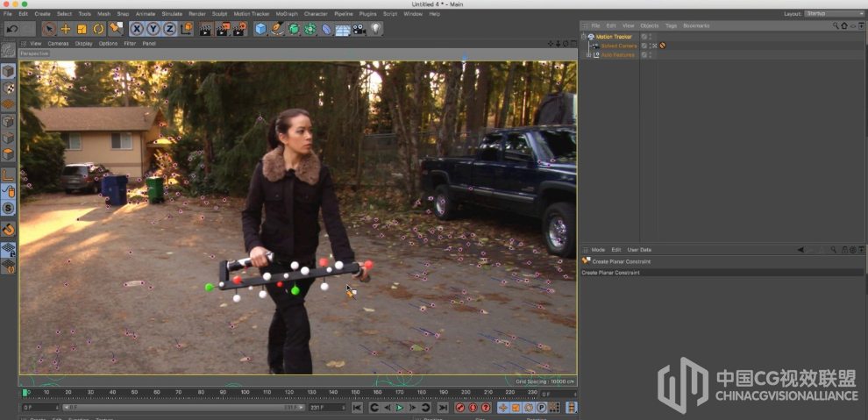Open Object Manager Bookmarks menu

(x=696, y=25)
